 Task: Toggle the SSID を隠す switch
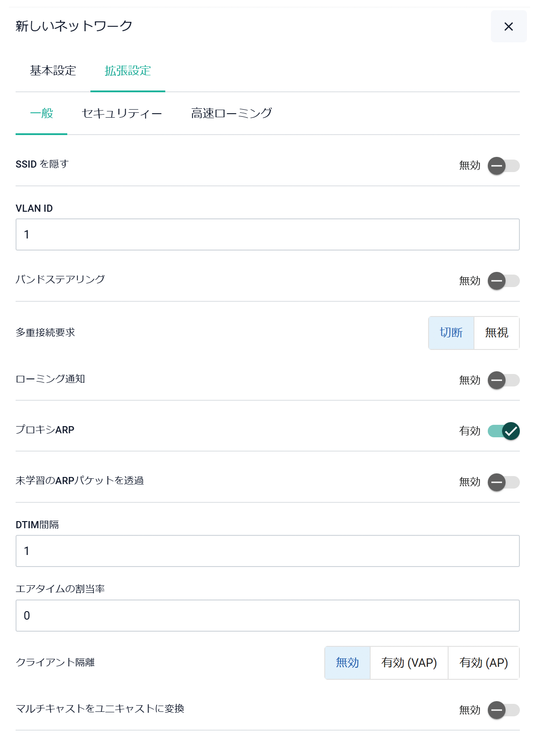pos(503,166)
